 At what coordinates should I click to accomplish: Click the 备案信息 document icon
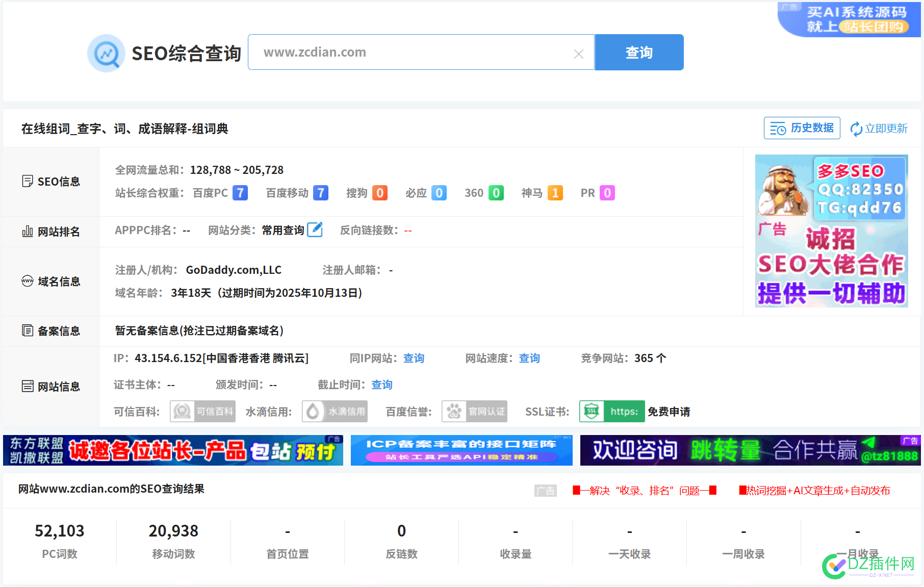(x=27, y=330)
